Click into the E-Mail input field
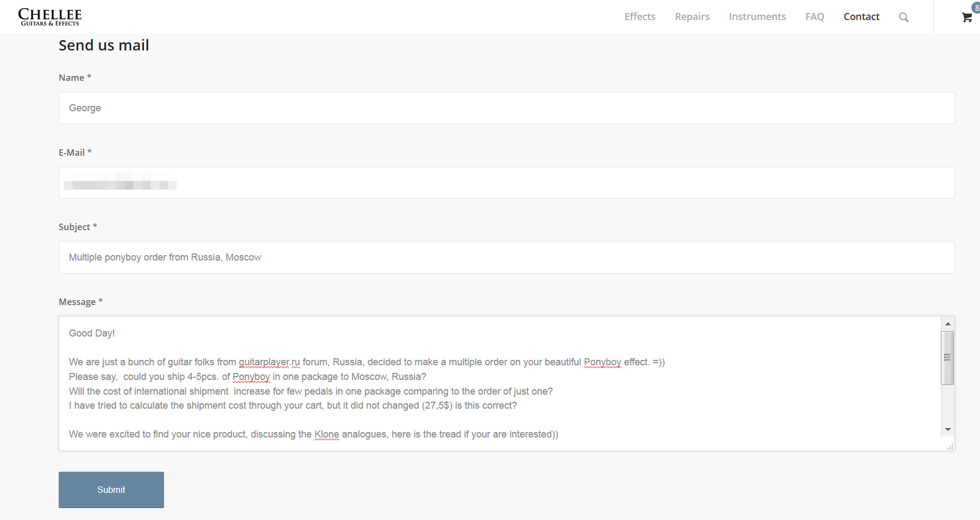The width and height of the screenshot is (980, 520). coord(506,183)
